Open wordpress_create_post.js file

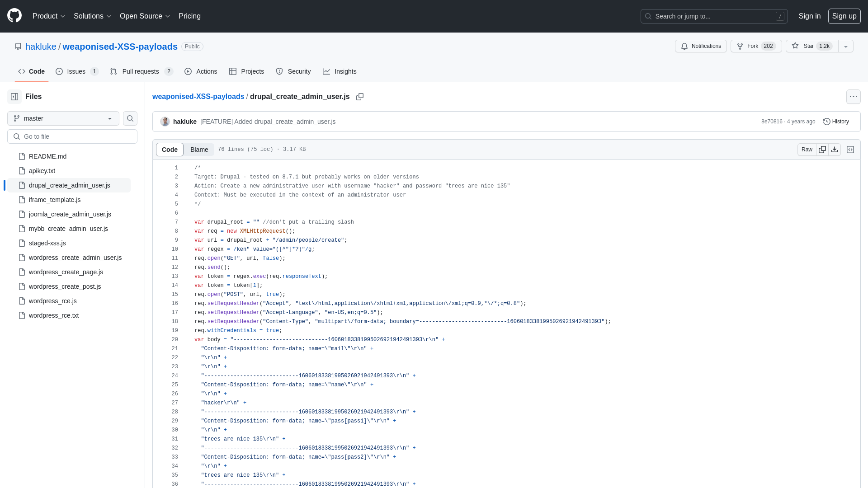[69, 286]
